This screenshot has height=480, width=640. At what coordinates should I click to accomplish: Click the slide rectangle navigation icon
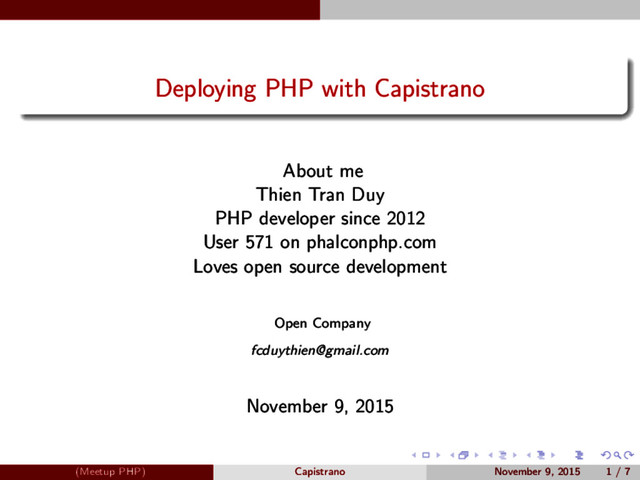tap(426, 455)
